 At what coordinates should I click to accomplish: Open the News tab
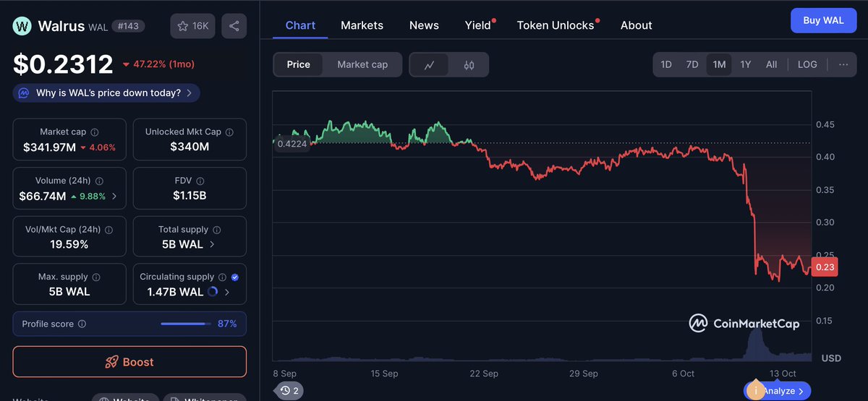tap(424, 25)
